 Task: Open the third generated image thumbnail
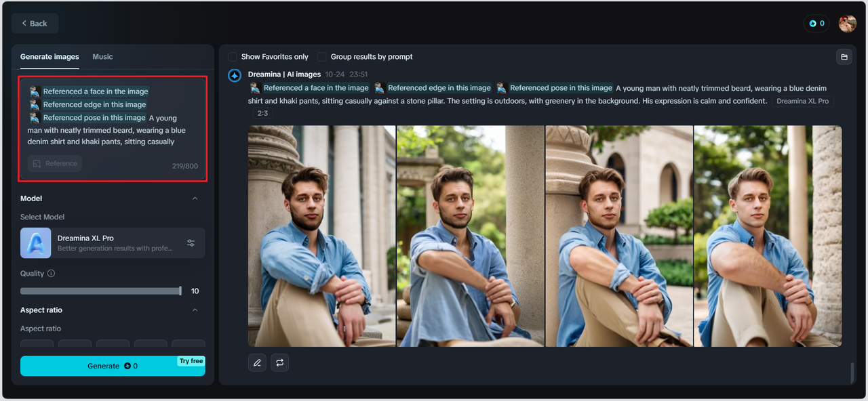point(619,236)
